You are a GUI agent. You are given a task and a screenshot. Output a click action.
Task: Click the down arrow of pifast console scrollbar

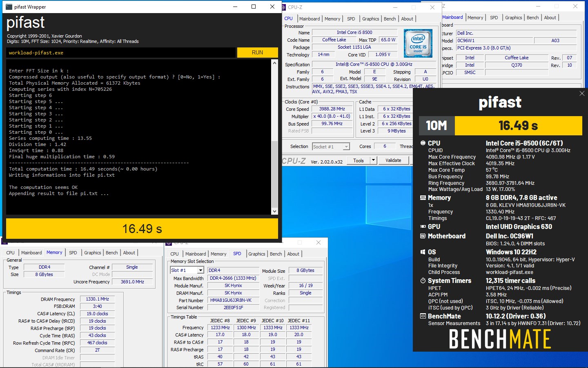tap(274, 211)
